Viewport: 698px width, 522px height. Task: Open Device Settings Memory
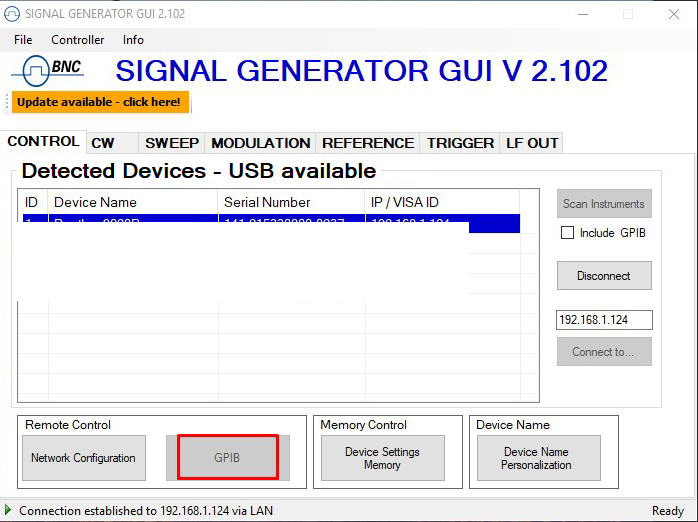coord(382,458)
